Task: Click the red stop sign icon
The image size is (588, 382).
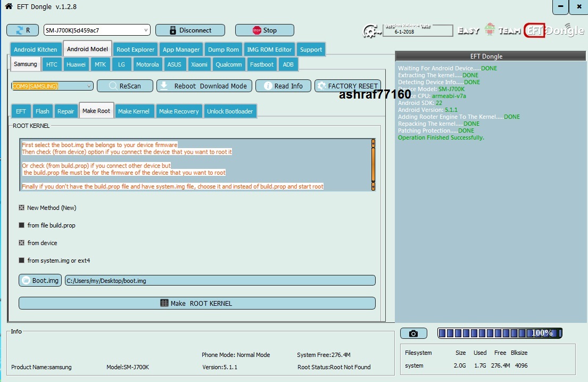Action: [x=256, y=30]
